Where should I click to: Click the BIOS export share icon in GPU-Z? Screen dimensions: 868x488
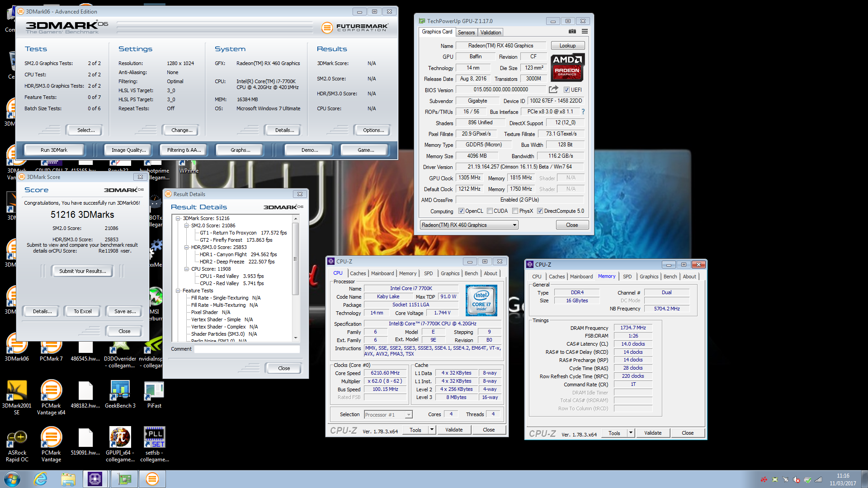(x=553, y=89)
